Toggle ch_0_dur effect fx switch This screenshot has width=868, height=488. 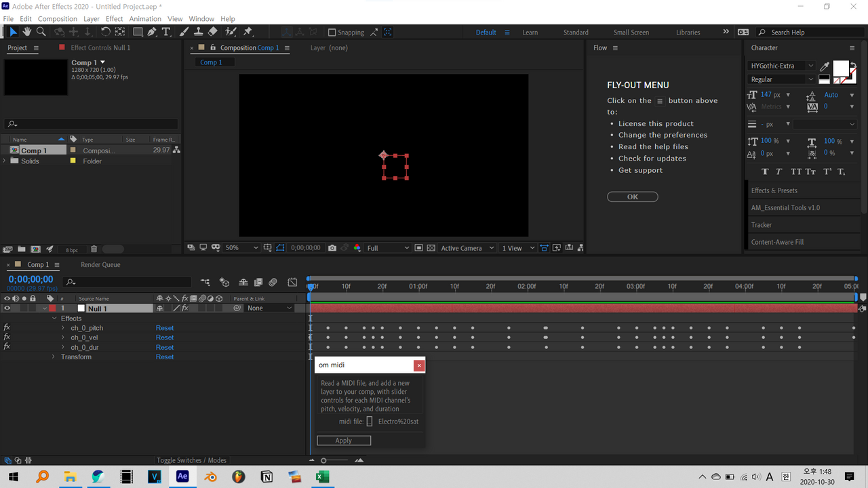click(7, 346)
